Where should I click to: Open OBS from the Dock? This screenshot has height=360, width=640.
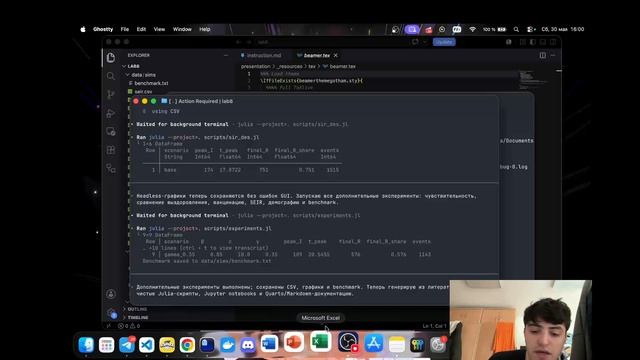coord(348,342)
